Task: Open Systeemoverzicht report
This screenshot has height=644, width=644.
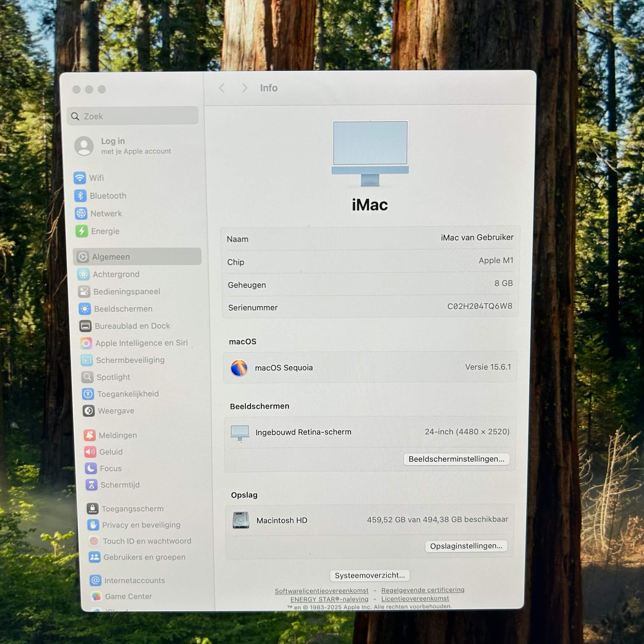Action: [x=370, y=575]
